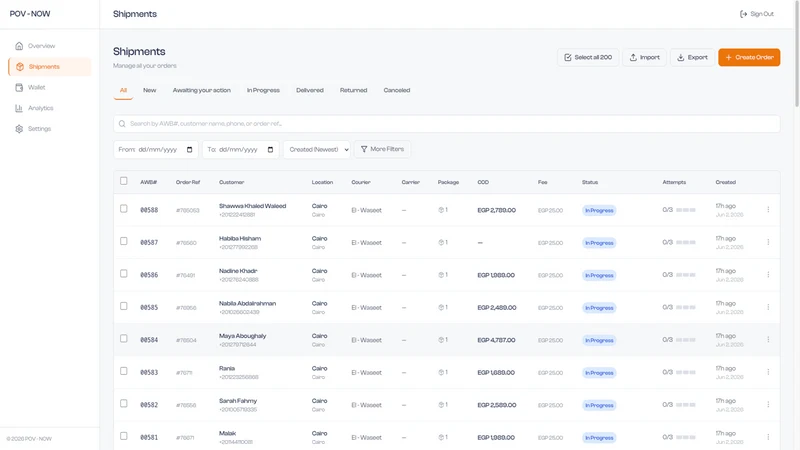Open the Analytics chart icon in sidebar
This screenshot has width=800, height=450.
[x=19, y=108]
